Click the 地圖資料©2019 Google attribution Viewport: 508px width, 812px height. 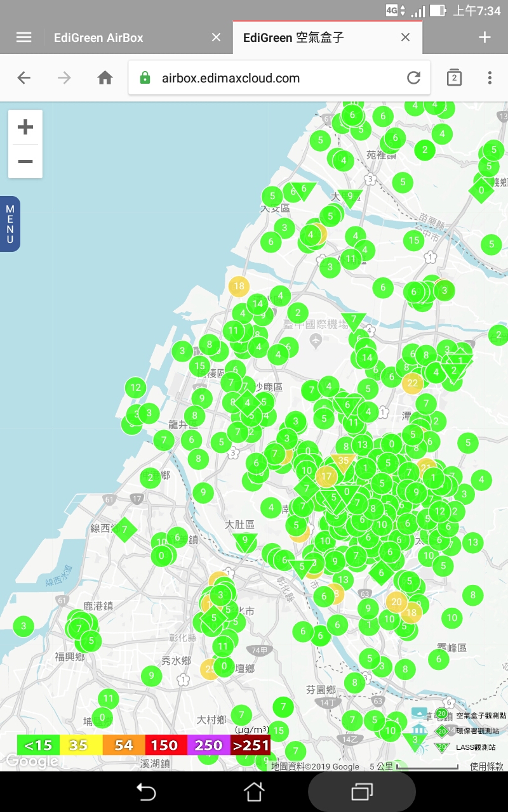tap(315, 766)
